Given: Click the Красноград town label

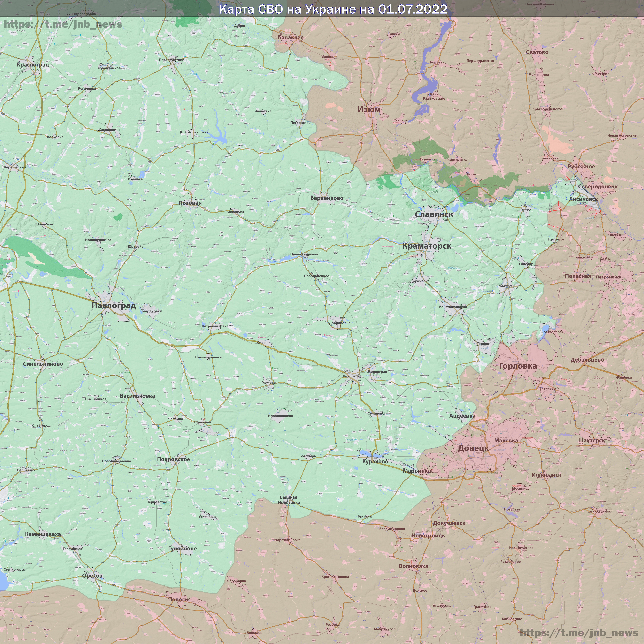Looking at the screenshot, I should [33, 65].
